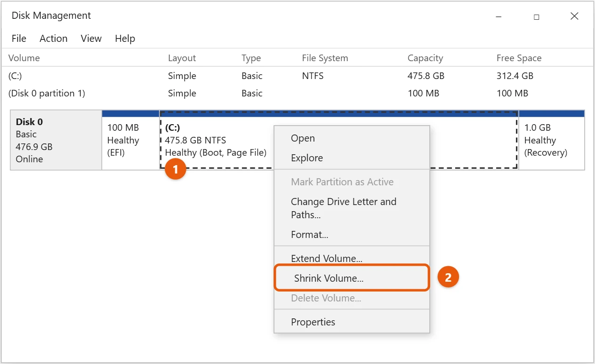Sort by the Layout column header
Image resolution: width=595 pixels, height=364 pixels.
tap(182, 58)
